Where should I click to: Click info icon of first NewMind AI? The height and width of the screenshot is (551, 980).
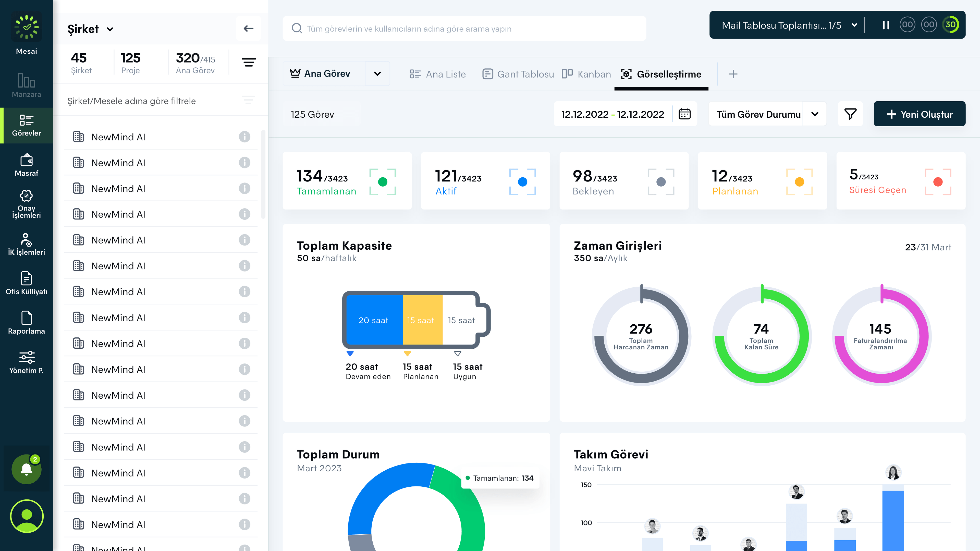pyautogui.click(x=244, y=137)
